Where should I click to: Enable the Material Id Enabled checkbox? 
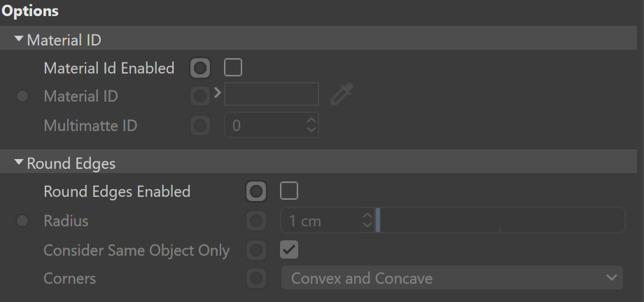tap(233, 68)
